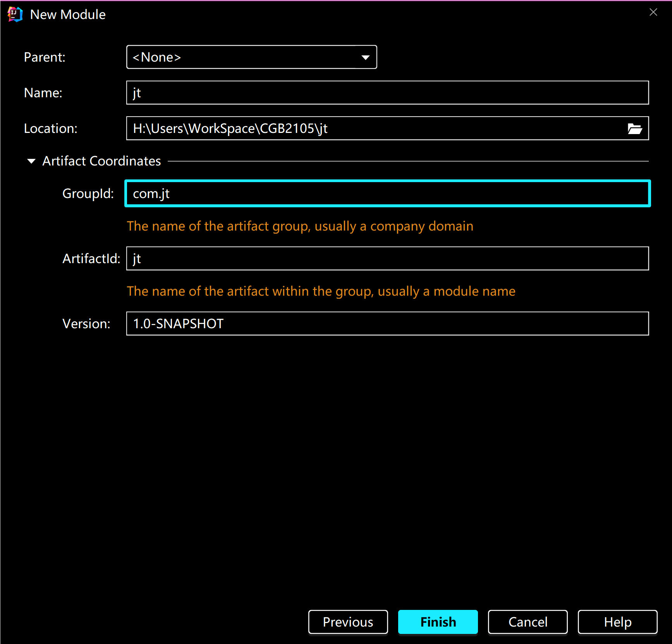Focus the GroupId text field
672x644 pixels.
tap(387, 193)
